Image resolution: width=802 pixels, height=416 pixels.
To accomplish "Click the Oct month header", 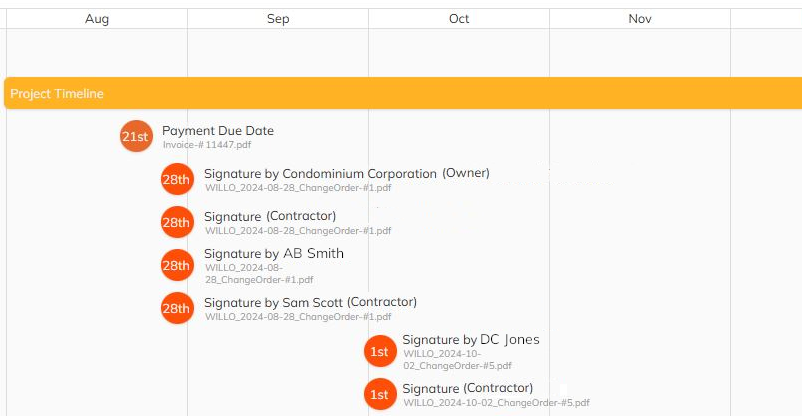I will [459, 19].
